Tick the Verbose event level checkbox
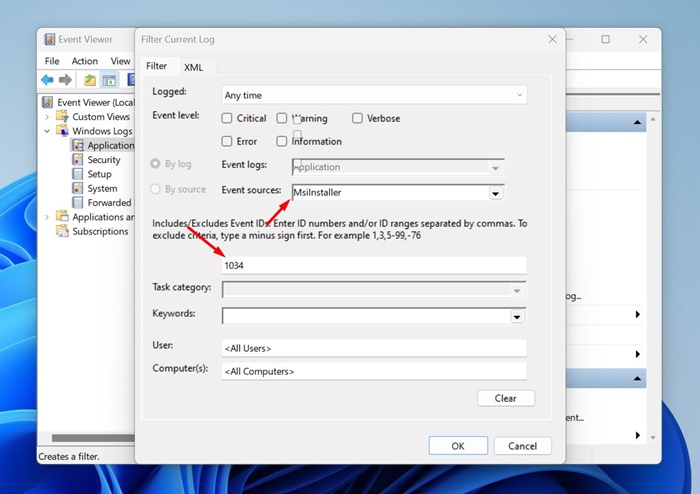The height and width of the screenshot is (494, 700). (357, 118)
